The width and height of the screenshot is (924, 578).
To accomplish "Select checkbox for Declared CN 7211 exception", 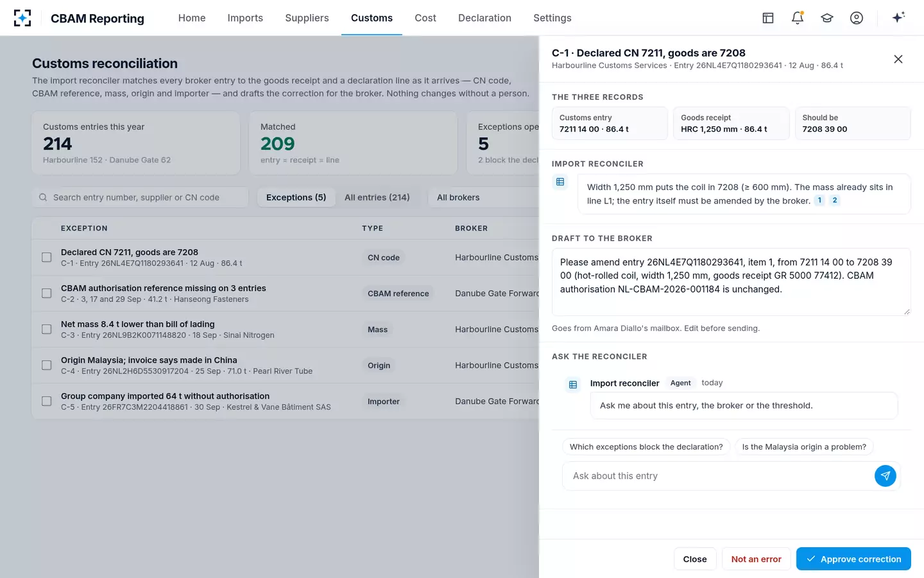I will 47,258.
